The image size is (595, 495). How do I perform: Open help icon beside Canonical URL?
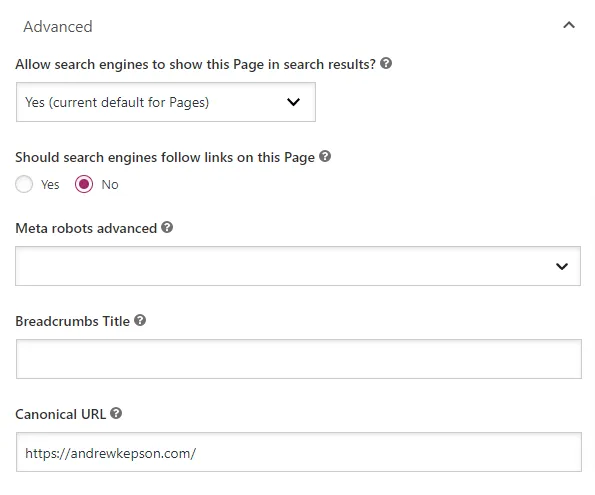click(x=116, y=413)
